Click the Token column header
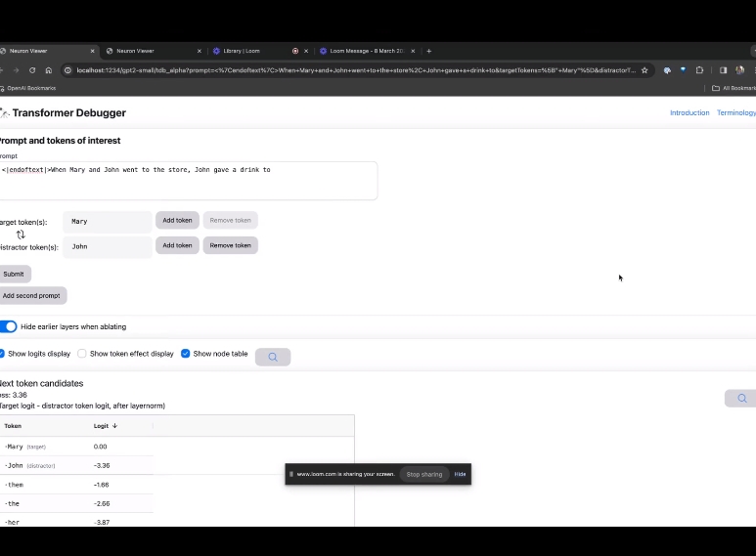 pos(13,426)
